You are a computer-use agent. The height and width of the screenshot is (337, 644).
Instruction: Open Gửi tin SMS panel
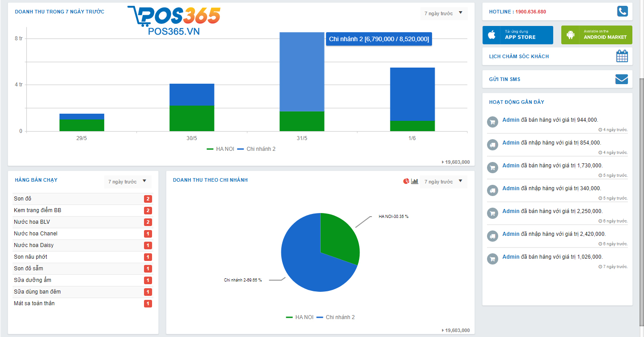pyautogui.click(x=557, y=79)
